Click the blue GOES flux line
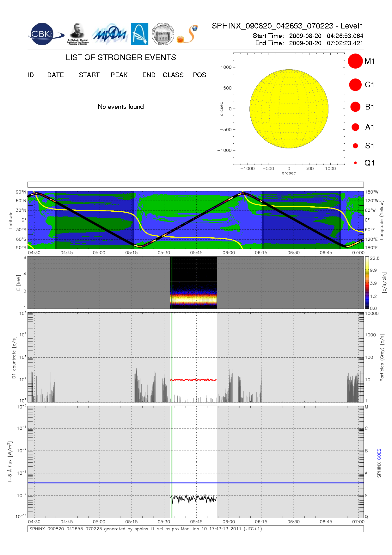This screenshot has width=392, height=555. point(126,483)
